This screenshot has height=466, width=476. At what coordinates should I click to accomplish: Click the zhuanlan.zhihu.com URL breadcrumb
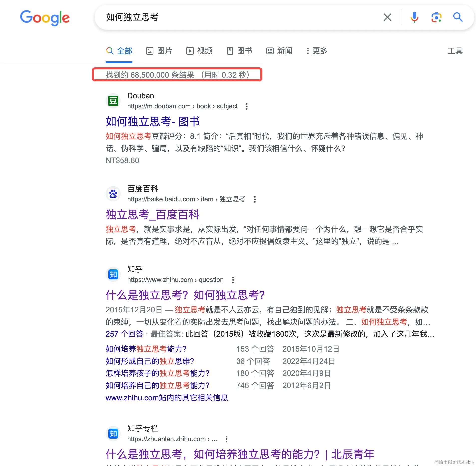click(x=172, y=439)
